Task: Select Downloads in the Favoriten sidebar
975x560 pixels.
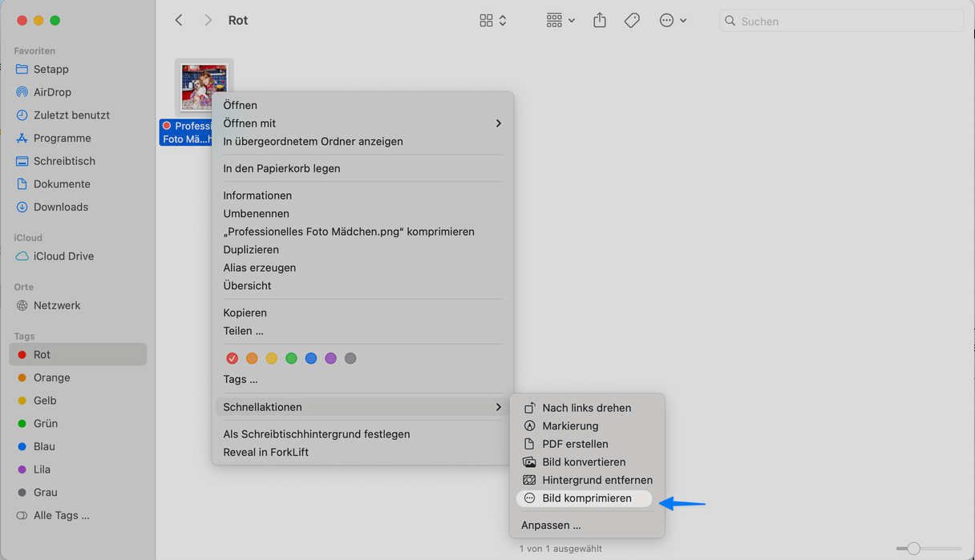Action: coord(61,207)
